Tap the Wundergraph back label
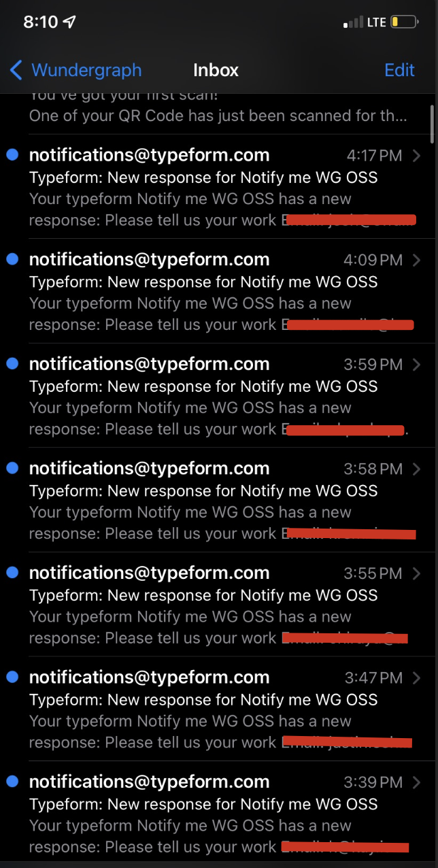The height and width of the screenshot is (868, 438). point(86,69)
